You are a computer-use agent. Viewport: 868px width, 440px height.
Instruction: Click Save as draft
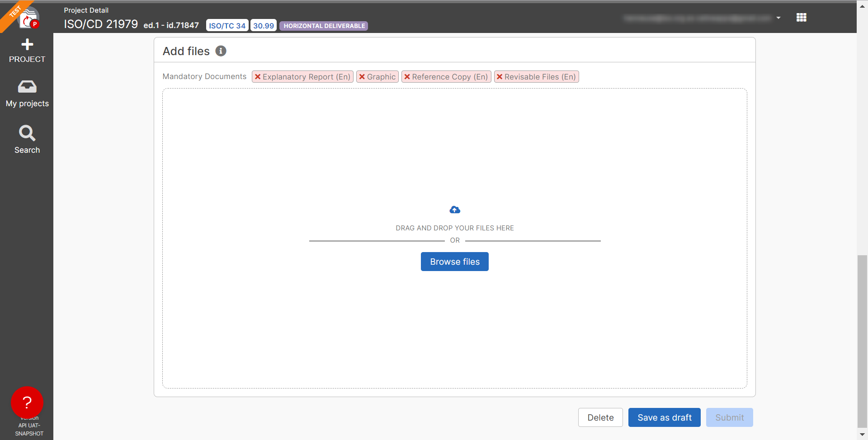[x=664, y=417]
